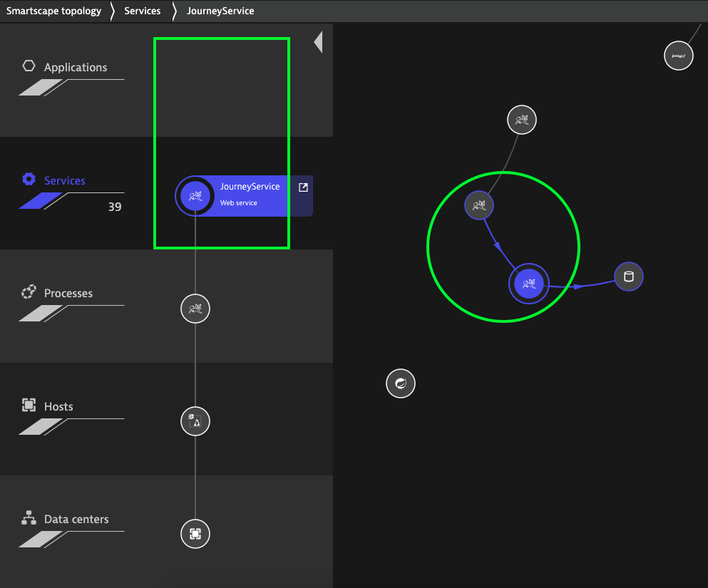Select the Linux host node in Hosts layer
Image resolution: width=708 pixels, height=588 pixels.
pos(195,421)
